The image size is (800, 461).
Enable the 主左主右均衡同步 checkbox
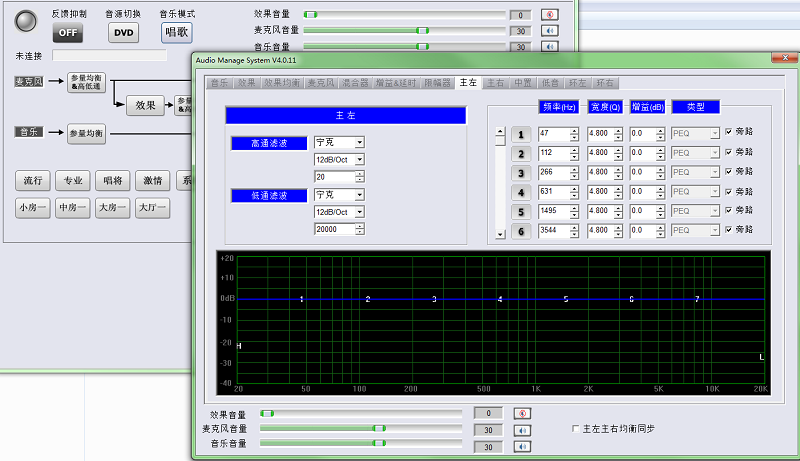point(575,429)
